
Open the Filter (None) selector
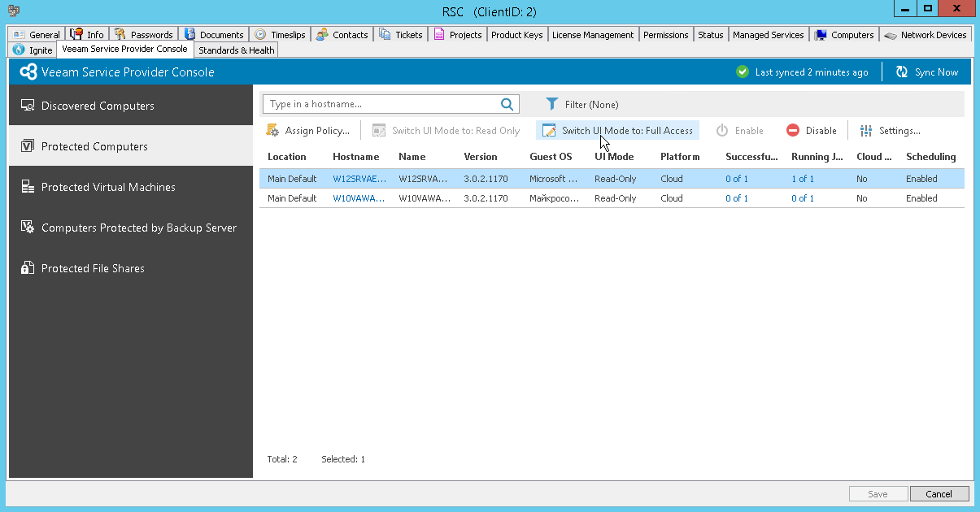[591, 104]
